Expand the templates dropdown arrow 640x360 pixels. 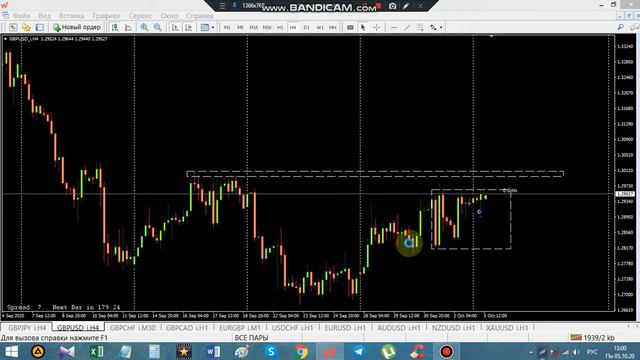(x=213, y=27)
